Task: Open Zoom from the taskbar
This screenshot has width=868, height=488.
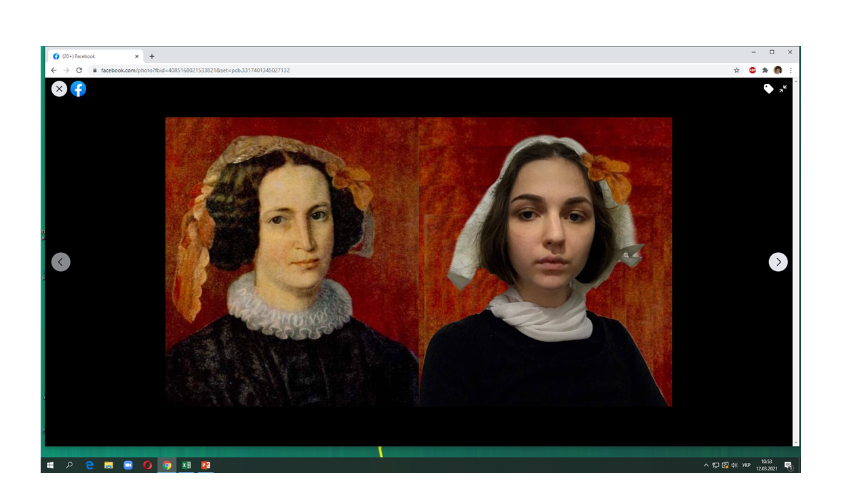Action: click(127, 465)
